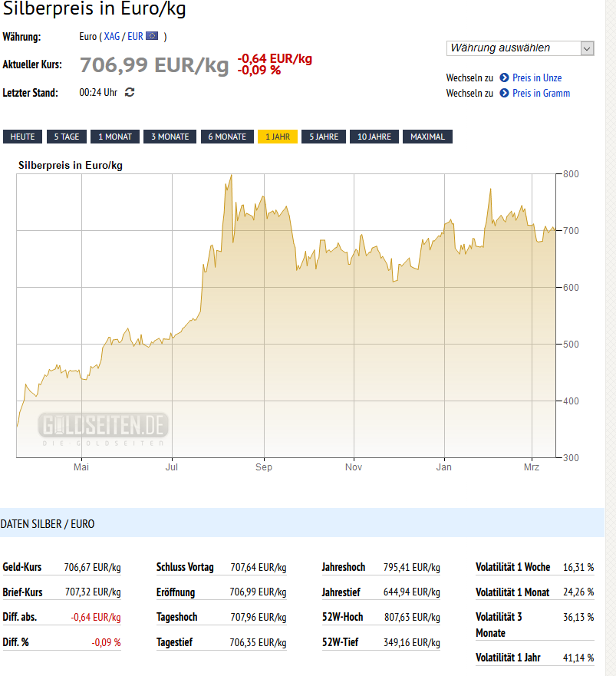Viewport: 616px width, 676px height.
Task: Select the HEUTE time range tab
Action: 22,137
